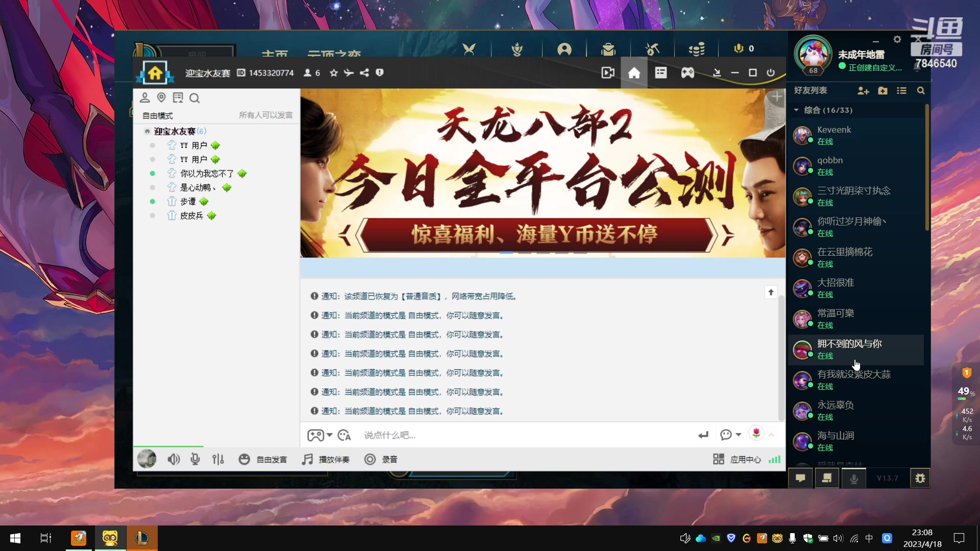Click 播放伴奏 play accompaniment button
Viewport: 980px width, 551px height.
pos(326,460)
